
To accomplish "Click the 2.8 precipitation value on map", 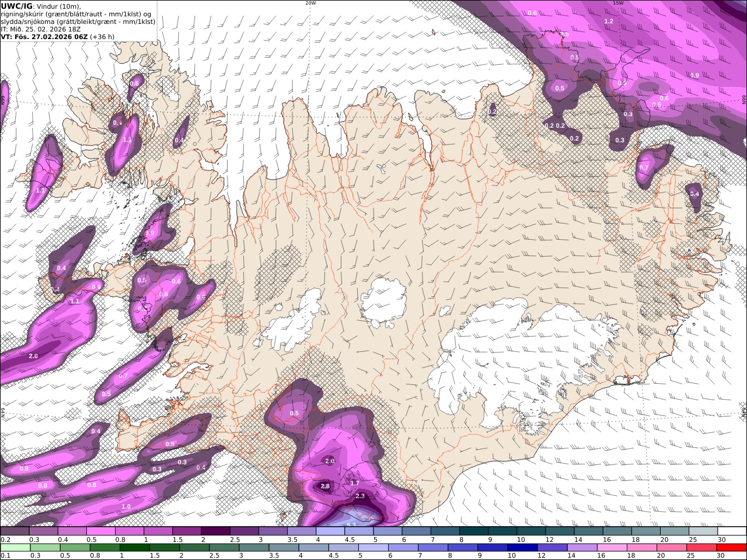I will 325,486.
